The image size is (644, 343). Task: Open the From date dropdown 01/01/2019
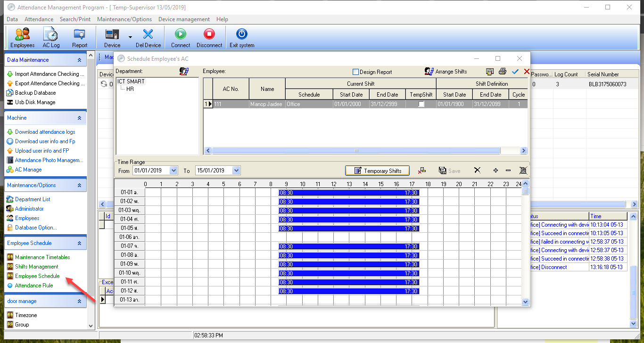tap(173, 171)
